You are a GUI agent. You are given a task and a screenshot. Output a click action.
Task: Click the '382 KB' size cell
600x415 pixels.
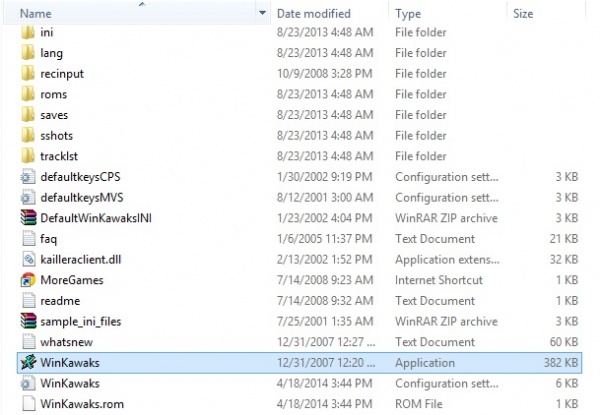coord(561,363)
